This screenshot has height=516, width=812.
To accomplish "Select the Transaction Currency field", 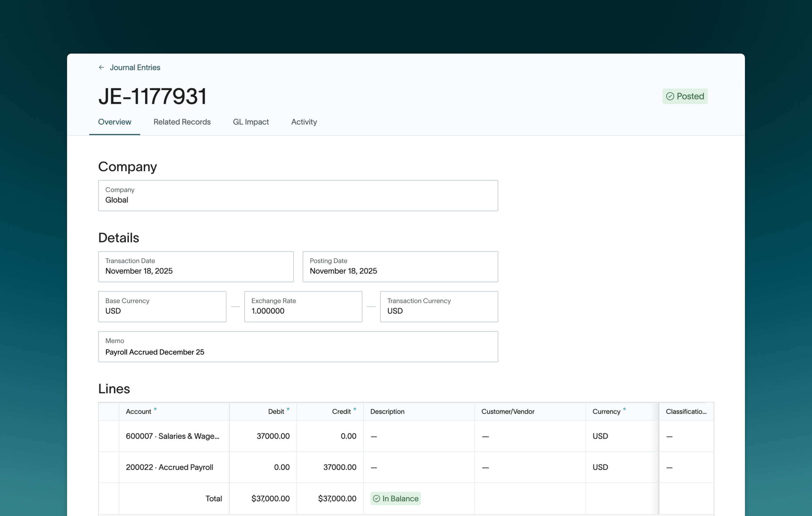I will tap(439, 306).
